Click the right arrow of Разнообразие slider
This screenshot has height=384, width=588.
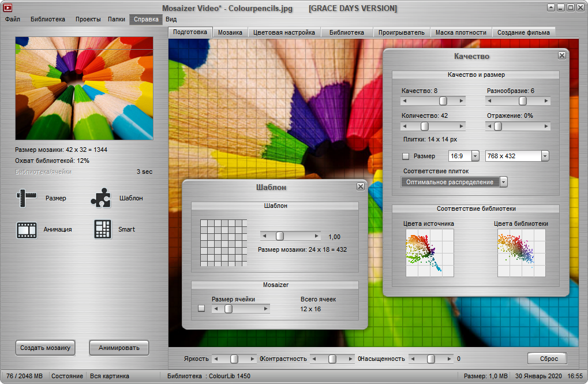coord(546,101)
